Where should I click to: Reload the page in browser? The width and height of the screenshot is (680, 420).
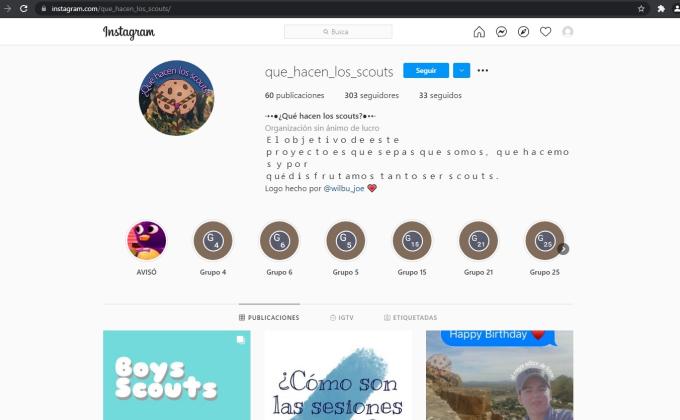pyautogui.click(x=24, y=8)
